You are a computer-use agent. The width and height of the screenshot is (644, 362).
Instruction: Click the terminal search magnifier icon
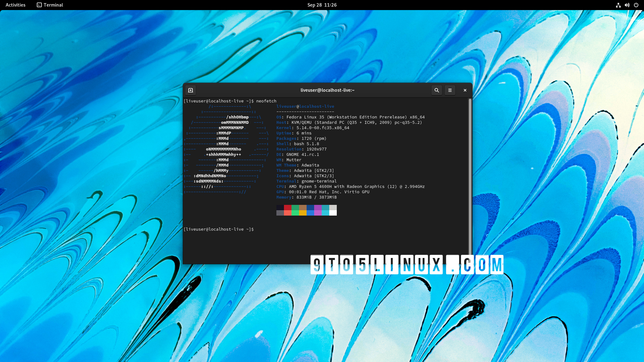point(436,90)
